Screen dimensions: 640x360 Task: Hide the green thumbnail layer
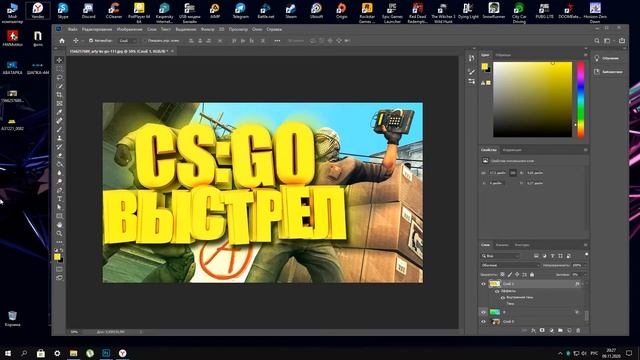pyautogui.click(x=484, y=312)
